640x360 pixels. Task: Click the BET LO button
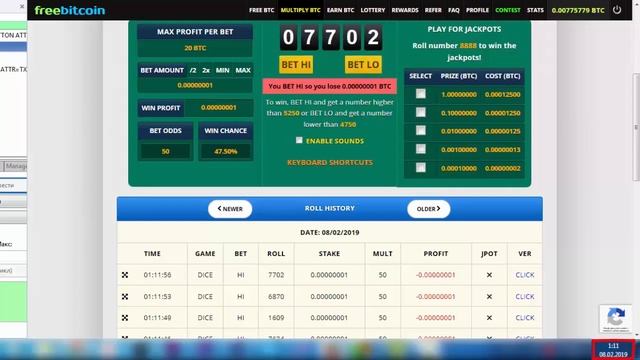point(363,64)
